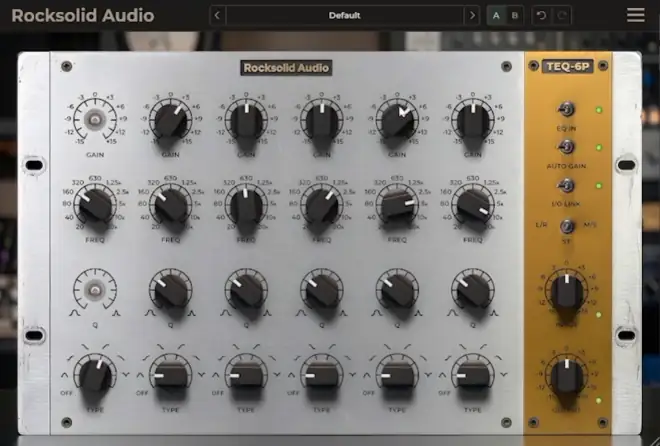This screenshot has height=446, width=660.
Task: Flip the AUTO GAIN toggle switch
Action: (566, 147)
